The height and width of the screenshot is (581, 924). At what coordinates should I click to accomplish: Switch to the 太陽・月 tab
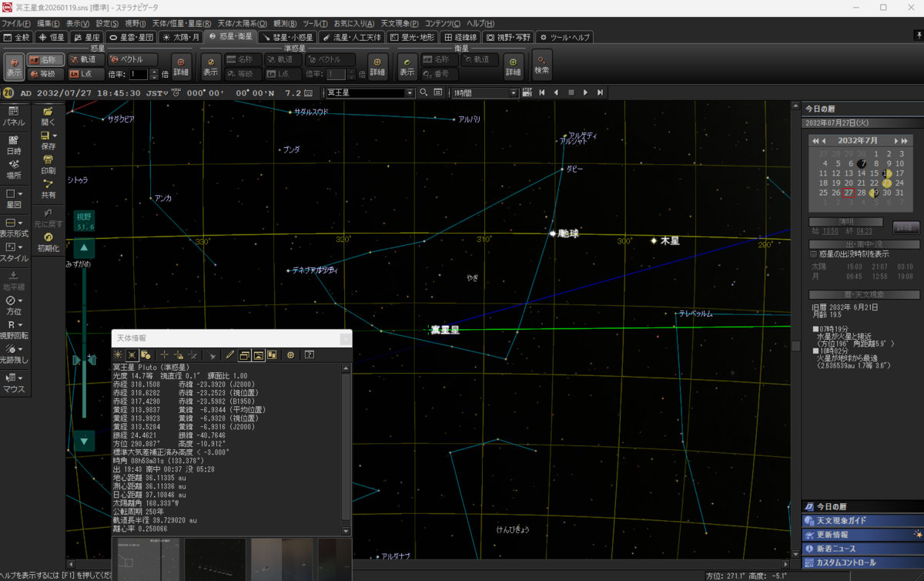click(x=182, y=36)
